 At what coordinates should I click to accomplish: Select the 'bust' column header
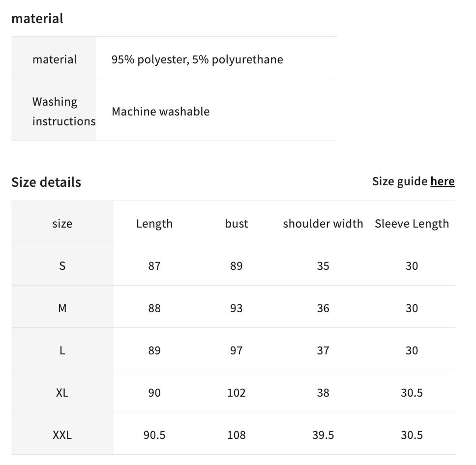[236, 224]
